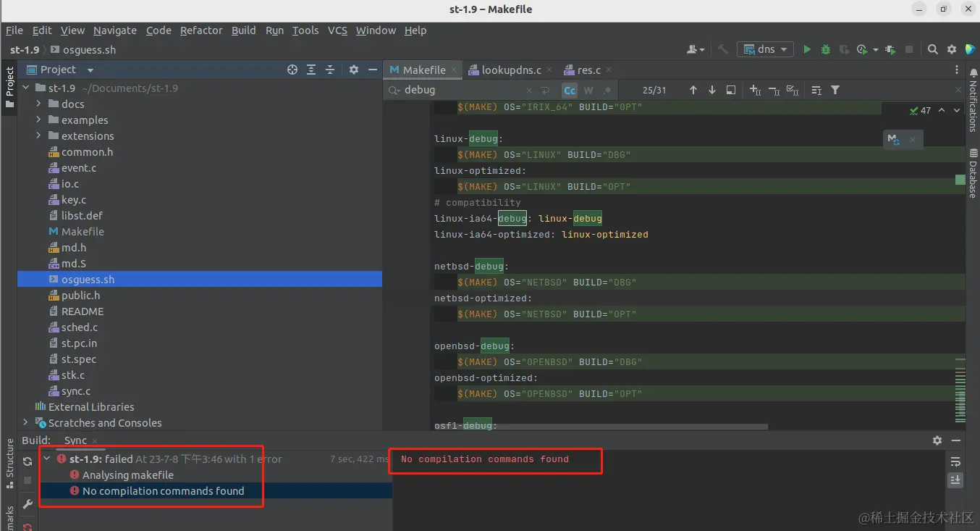The height and width of the screenshot is (531, 980).
Task: Close the Makefile tab
Action: coord(455,70)
